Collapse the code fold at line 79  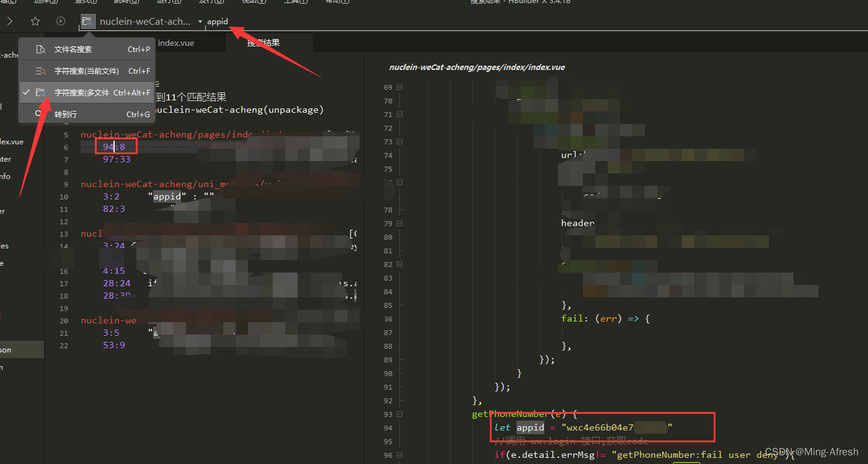(400, 224)
